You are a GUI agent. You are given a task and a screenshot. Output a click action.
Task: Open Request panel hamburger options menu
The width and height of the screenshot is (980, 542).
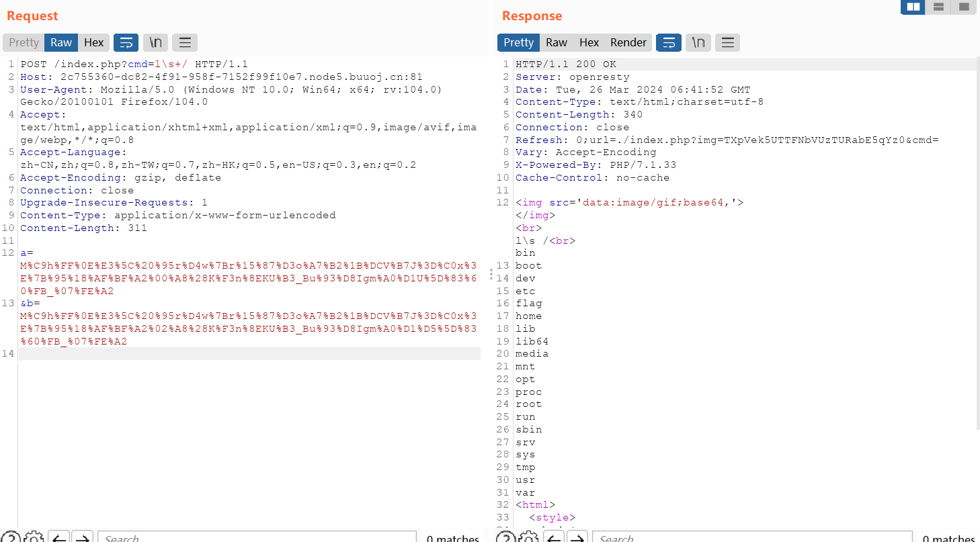point(185,43)
